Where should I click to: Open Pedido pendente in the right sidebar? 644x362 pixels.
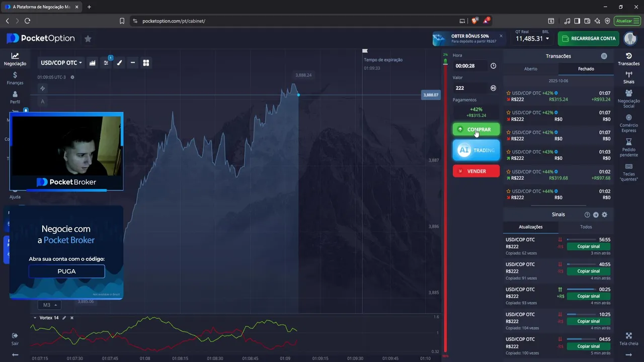coord(628,148)
